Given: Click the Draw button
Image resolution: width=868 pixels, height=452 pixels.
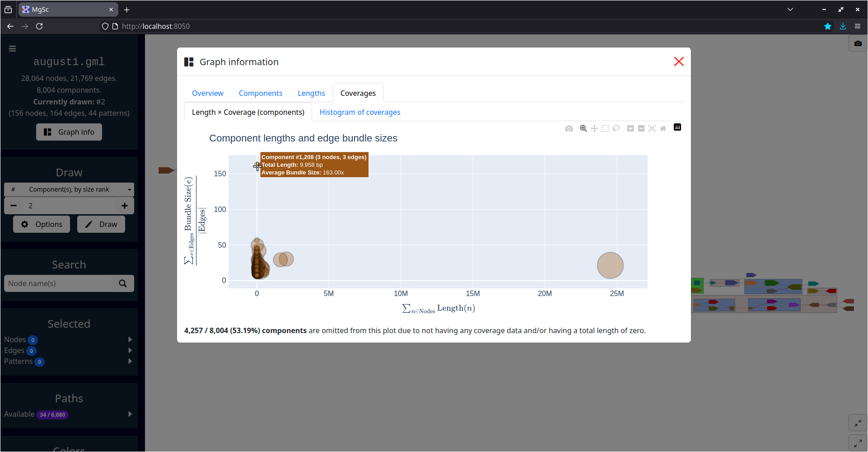Looking at the screenshot, I should point(101,224).
